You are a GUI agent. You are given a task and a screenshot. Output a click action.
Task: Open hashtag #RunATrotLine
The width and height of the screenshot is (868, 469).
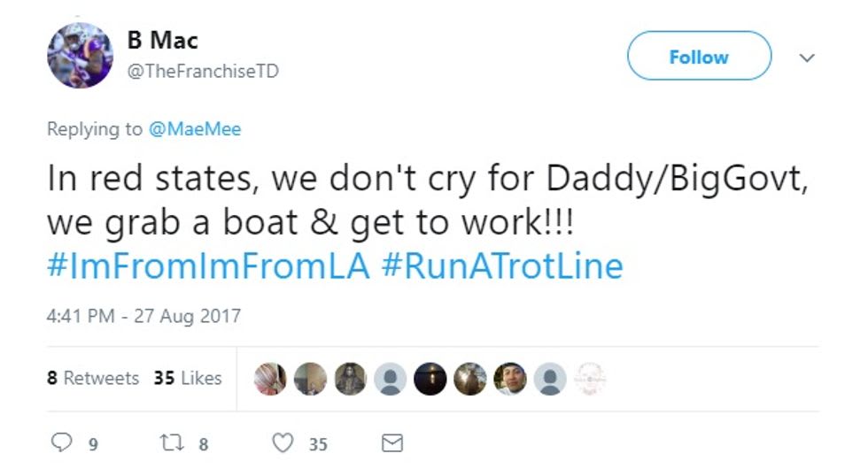click(503, 266)
